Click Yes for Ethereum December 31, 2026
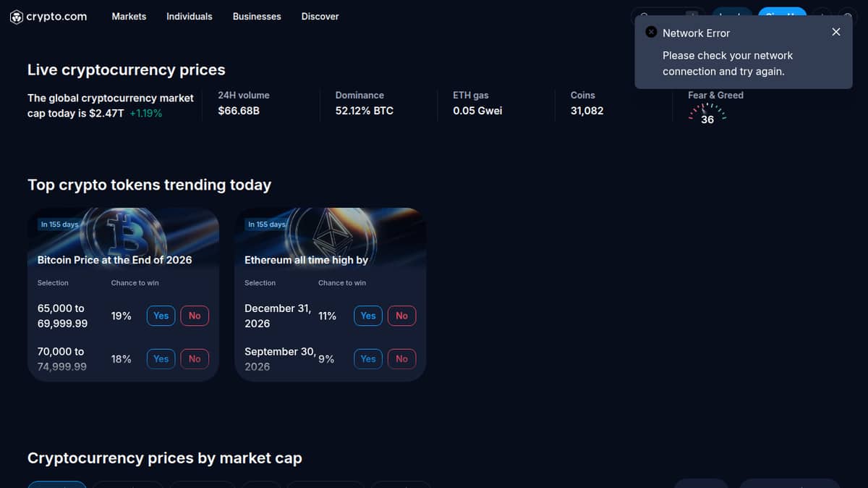This screenshot has width=868, height=488. (368, 316)
